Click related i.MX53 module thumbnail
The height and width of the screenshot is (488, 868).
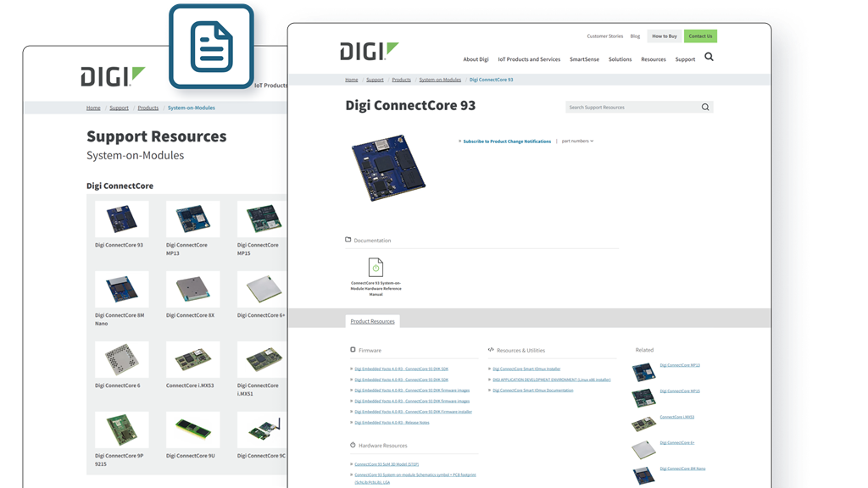pos(644,424)
